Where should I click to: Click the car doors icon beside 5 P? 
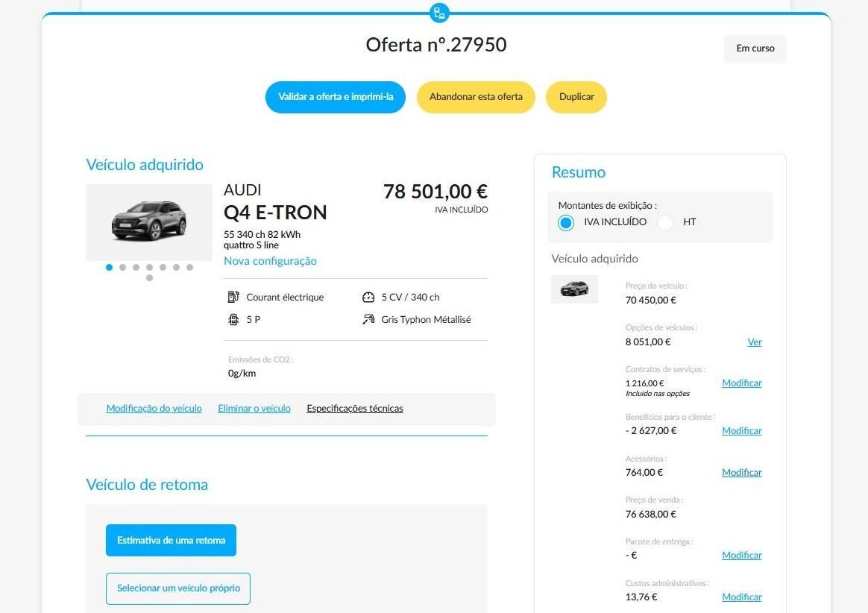tap(233, 319)
